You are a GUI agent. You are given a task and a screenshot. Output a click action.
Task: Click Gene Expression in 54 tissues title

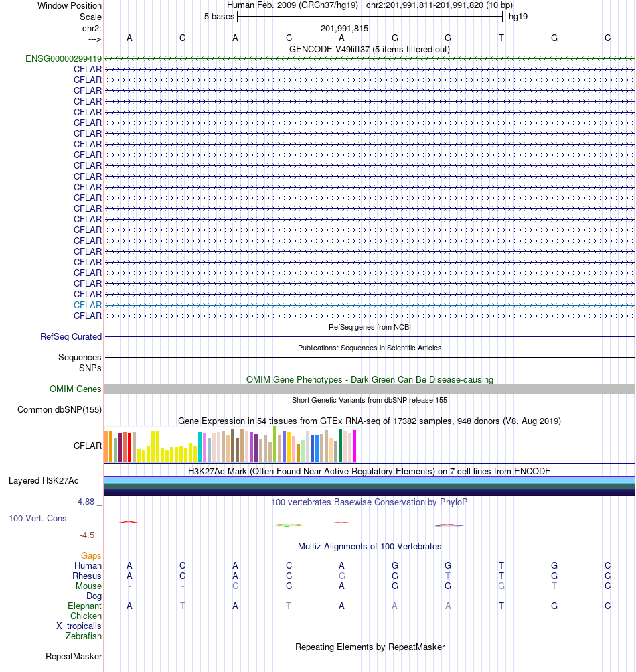[369, 421]
